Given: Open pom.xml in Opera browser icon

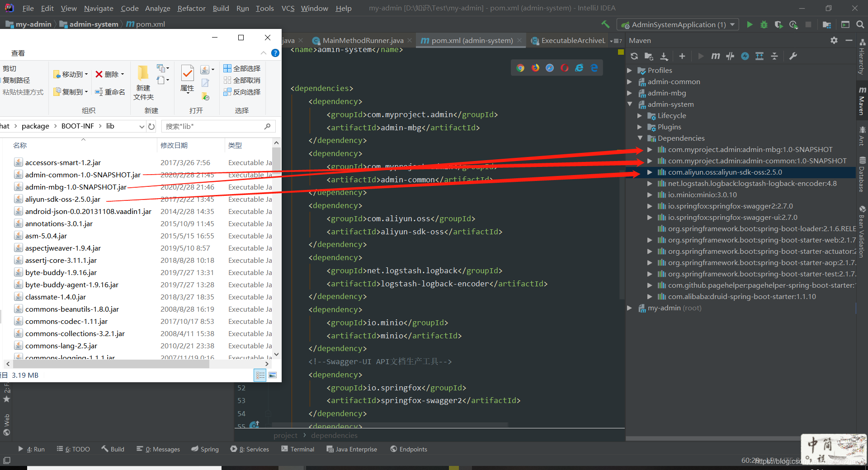Looking at the screenshot, I should [x=565, y=68].
